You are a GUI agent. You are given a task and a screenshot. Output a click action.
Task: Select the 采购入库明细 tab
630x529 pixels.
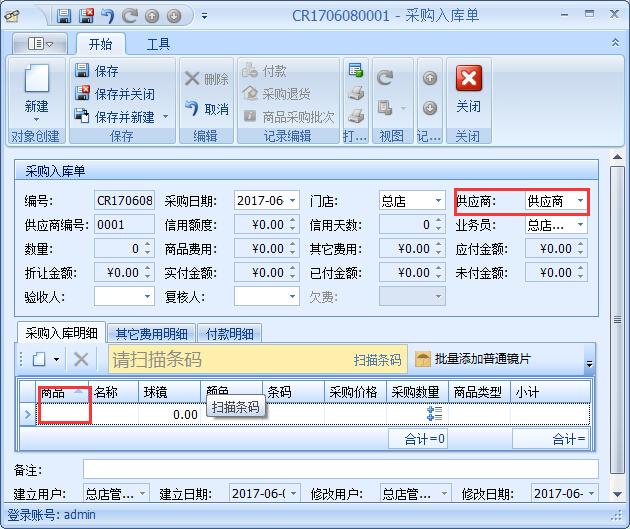click(61, 333)
